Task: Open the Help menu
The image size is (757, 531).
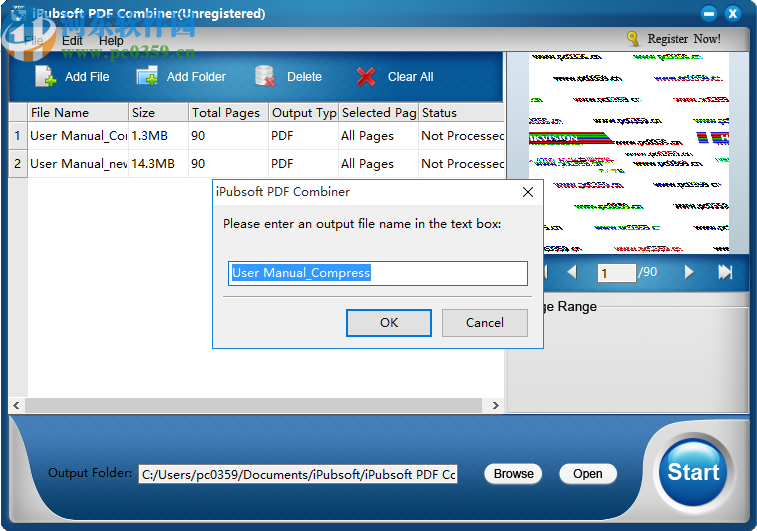Action: pyautogui.click(x=111, y=41)
